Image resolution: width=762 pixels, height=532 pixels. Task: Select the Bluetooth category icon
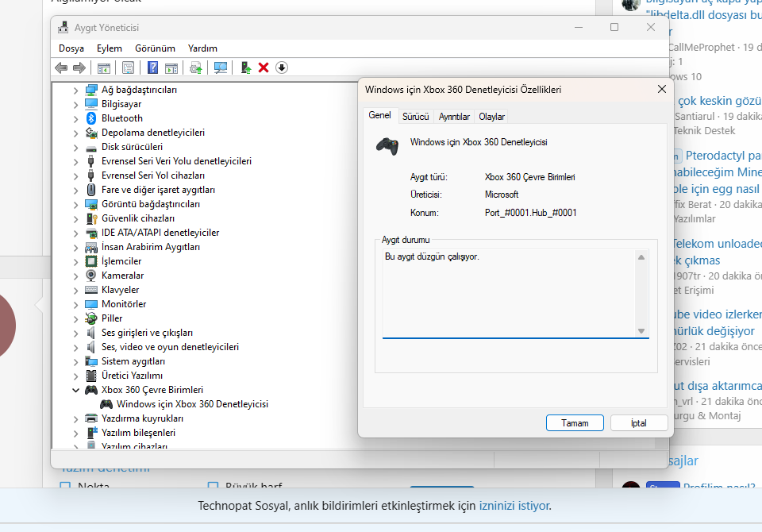[90, 118]
